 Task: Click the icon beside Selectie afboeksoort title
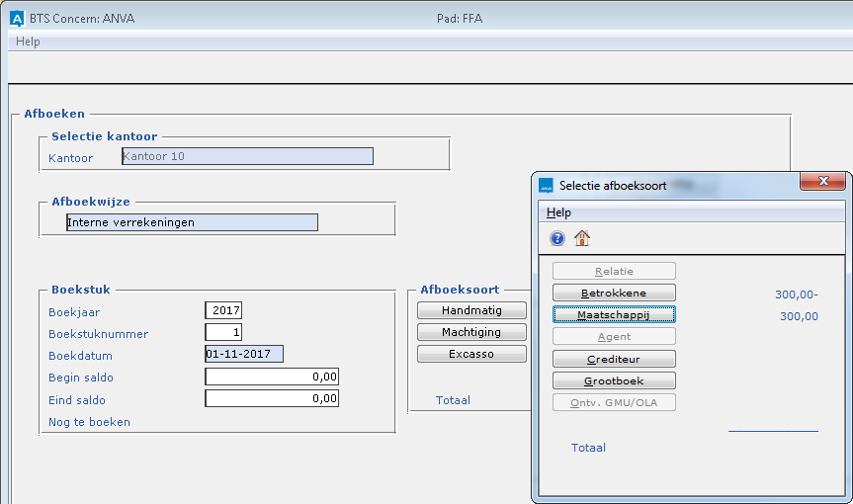click(x=547, y=185)
